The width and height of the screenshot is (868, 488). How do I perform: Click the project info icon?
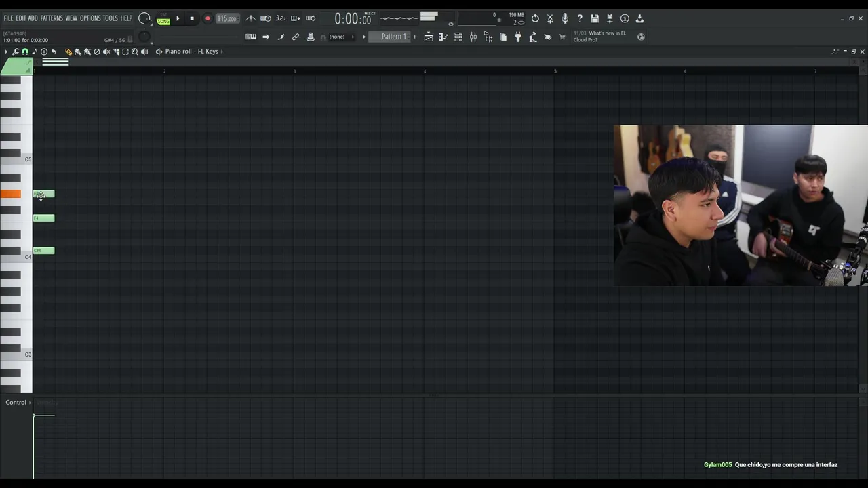tap(625, 18)
